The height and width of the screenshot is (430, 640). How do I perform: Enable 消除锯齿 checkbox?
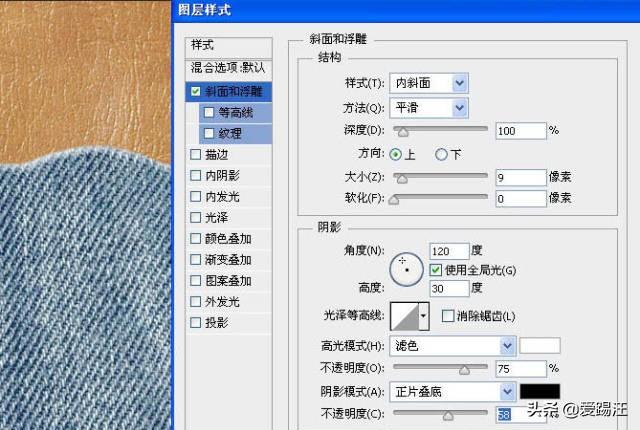pyautogui.click(x=448, y=316)
